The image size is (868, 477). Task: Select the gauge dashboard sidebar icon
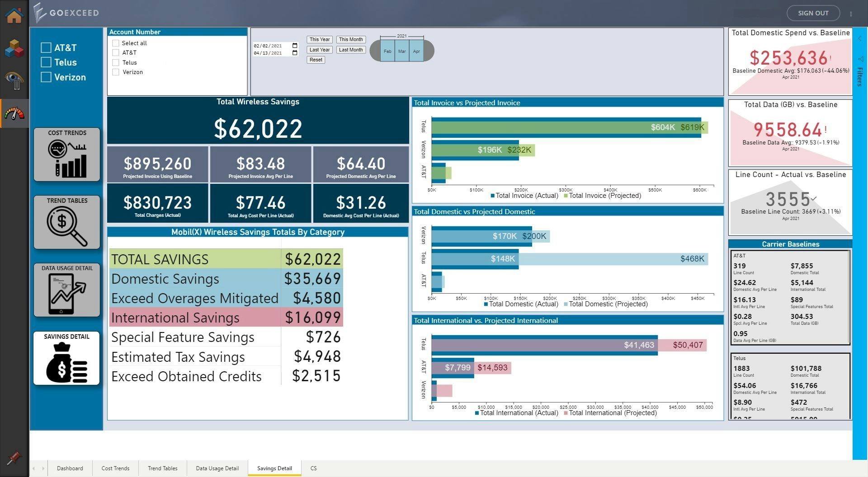14,113
